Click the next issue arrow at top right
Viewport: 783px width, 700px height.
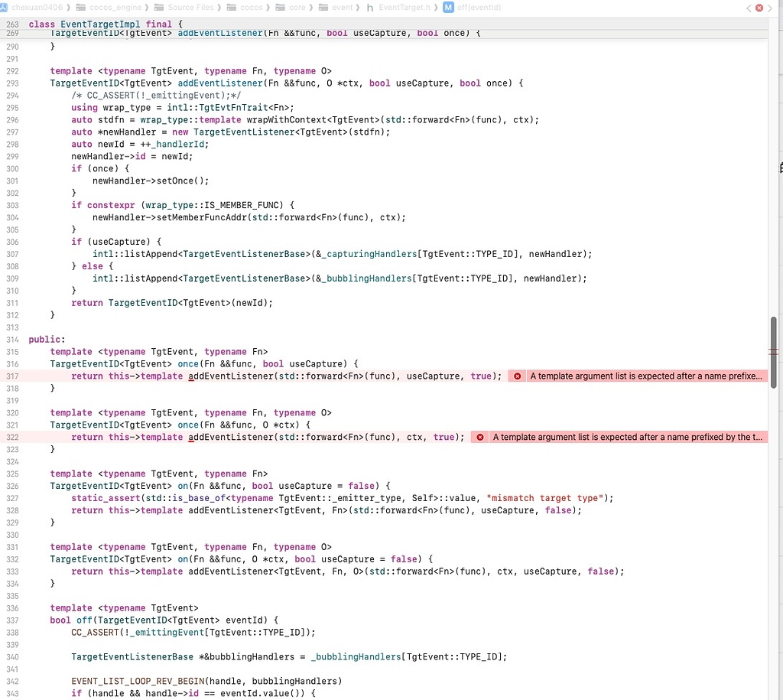pos(769,8)
